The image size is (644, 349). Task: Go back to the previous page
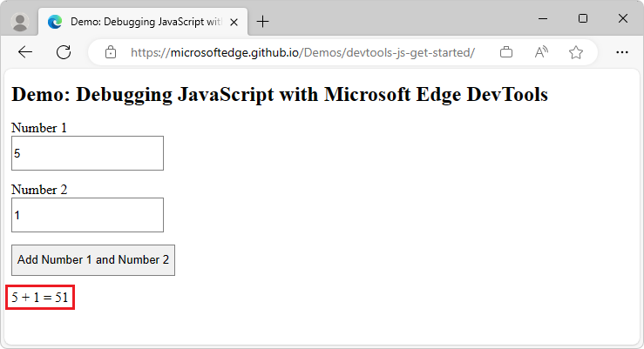coord(25,52)
